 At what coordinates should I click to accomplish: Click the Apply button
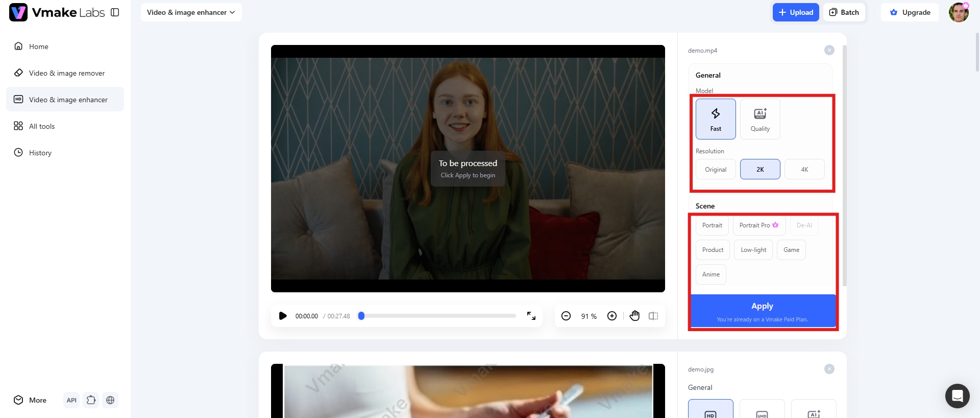tap(762, 311)
